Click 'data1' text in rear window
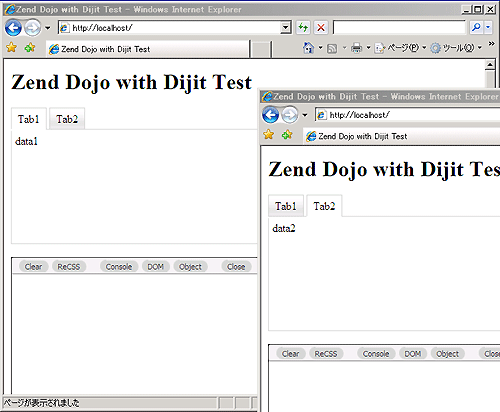The height and width of the screenshot is (412, 500). tap(26, 142)
